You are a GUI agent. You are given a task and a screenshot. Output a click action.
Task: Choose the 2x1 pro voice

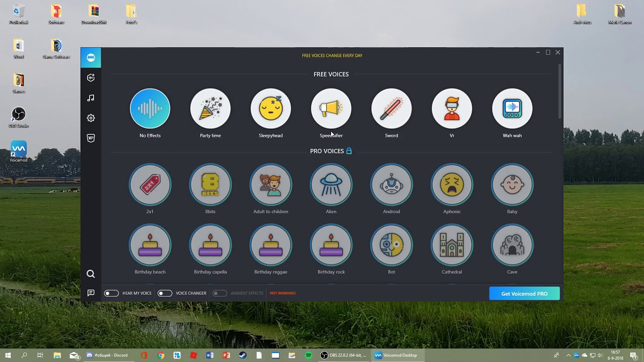click(150, 185)
